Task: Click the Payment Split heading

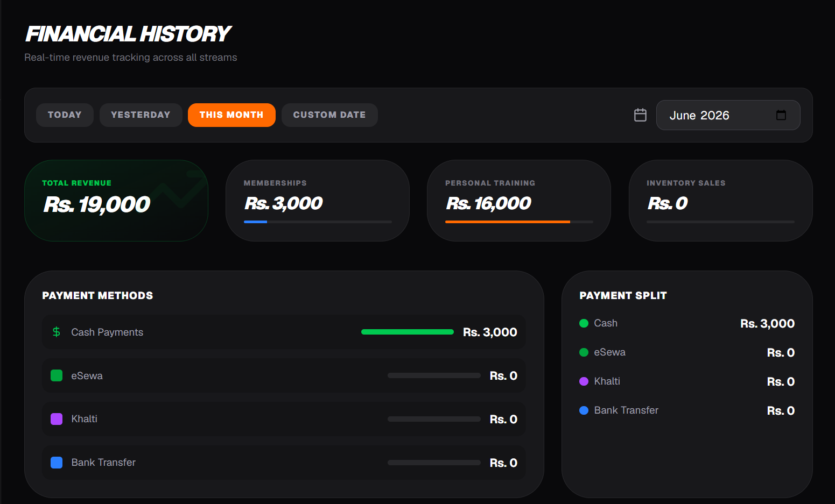Action: click(623, 296)
